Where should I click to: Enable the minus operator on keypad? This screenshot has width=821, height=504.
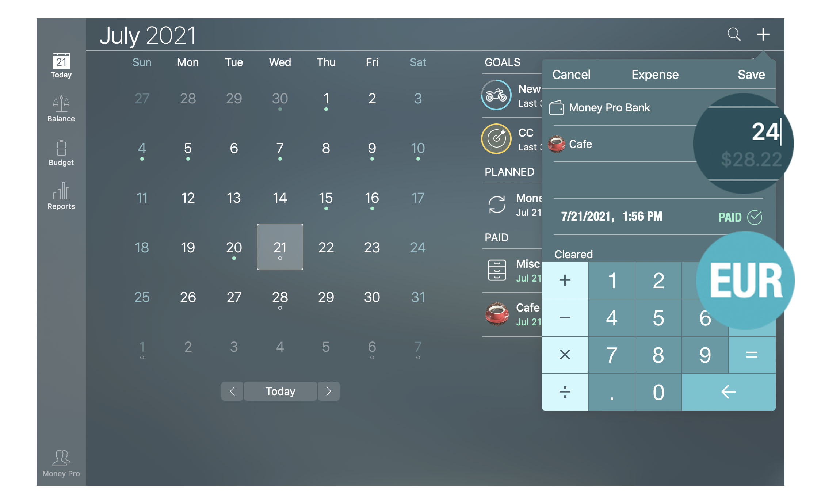(x=565, y=317)
